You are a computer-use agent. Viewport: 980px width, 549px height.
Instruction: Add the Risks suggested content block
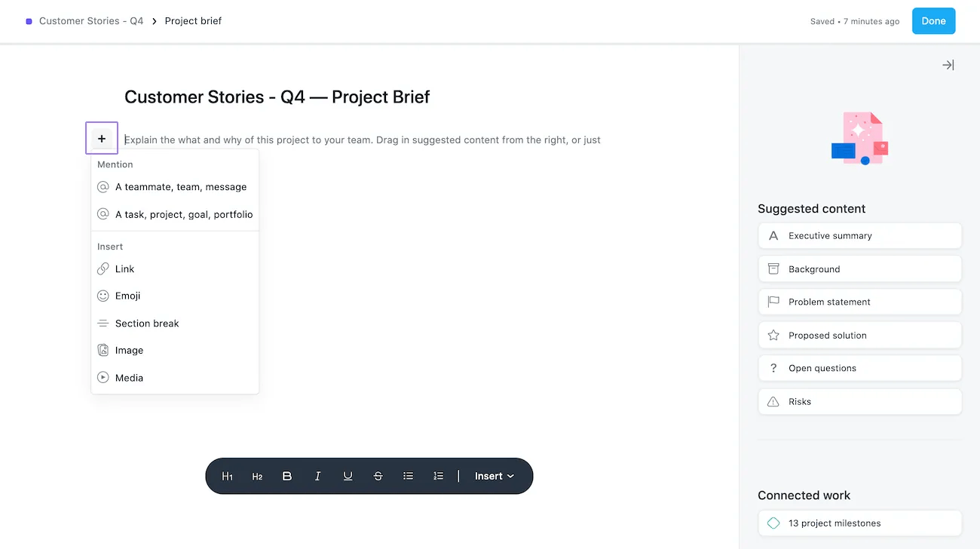pyautogui.click(x=859, y=402)
